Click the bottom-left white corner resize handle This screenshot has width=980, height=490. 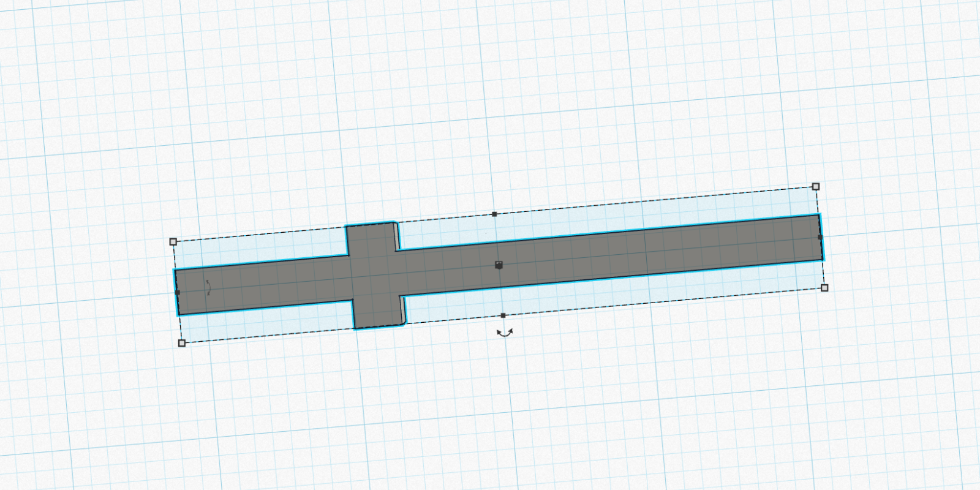(181, 343)
